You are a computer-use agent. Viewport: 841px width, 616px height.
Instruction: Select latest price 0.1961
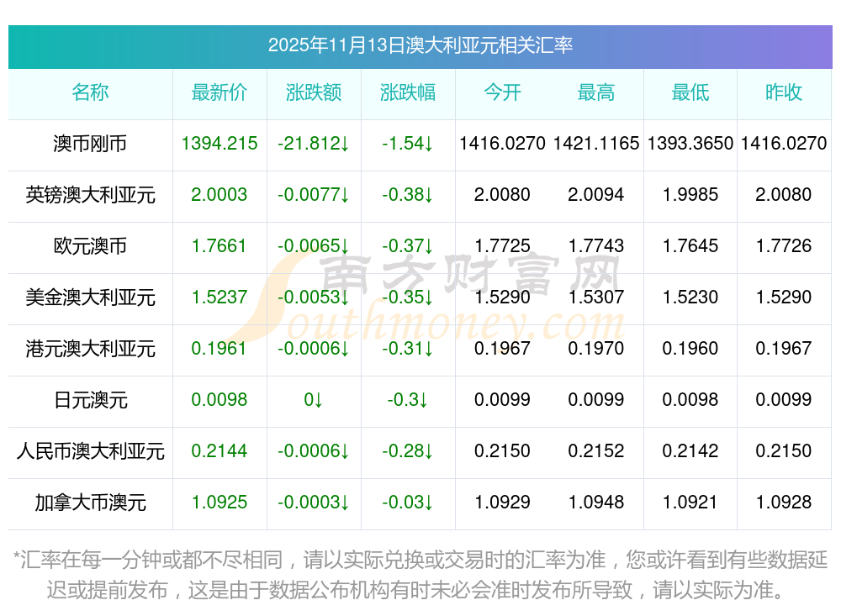coord(220,349)
